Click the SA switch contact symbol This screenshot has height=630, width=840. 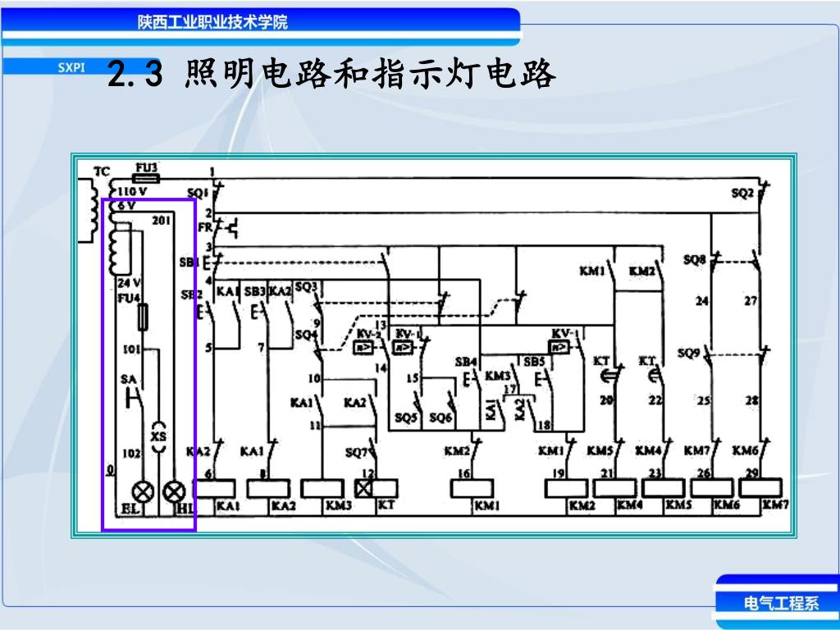(x=135, y=397)
